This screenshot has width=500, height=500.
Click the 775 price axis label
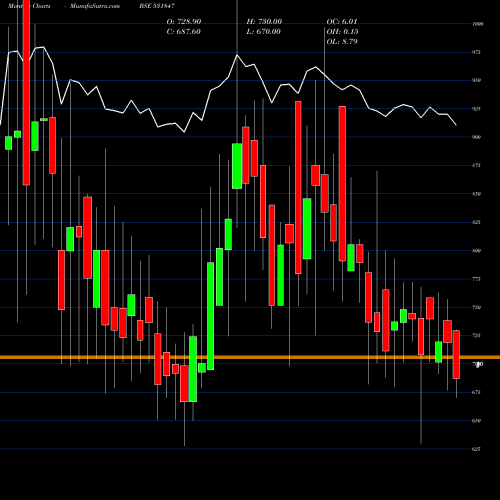point(476,279)
